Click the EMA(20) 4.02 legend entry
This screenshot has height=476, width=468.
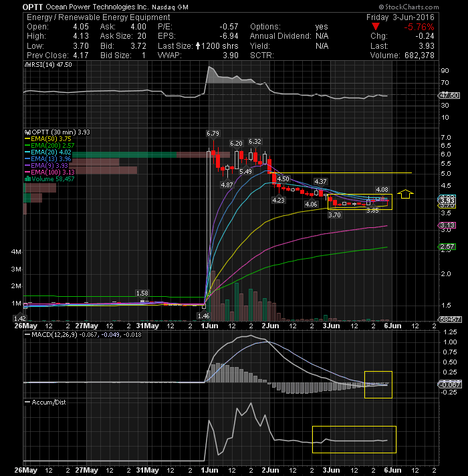[51, 152]
